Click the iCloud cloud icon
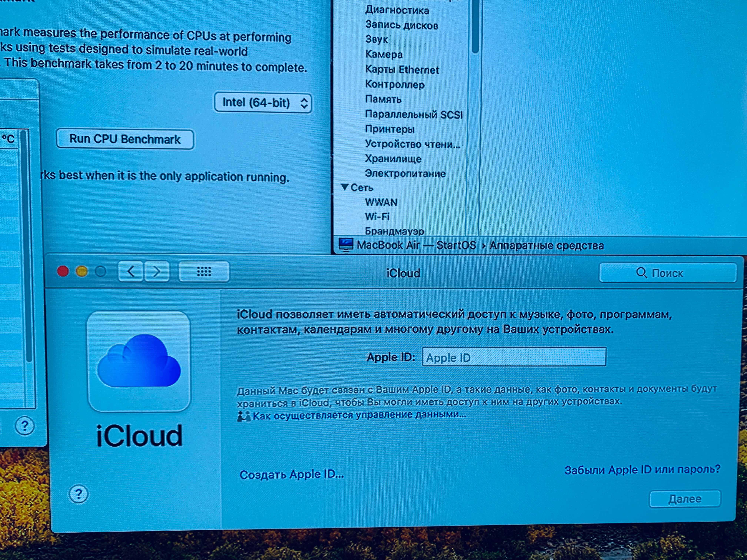 [139, 361]
